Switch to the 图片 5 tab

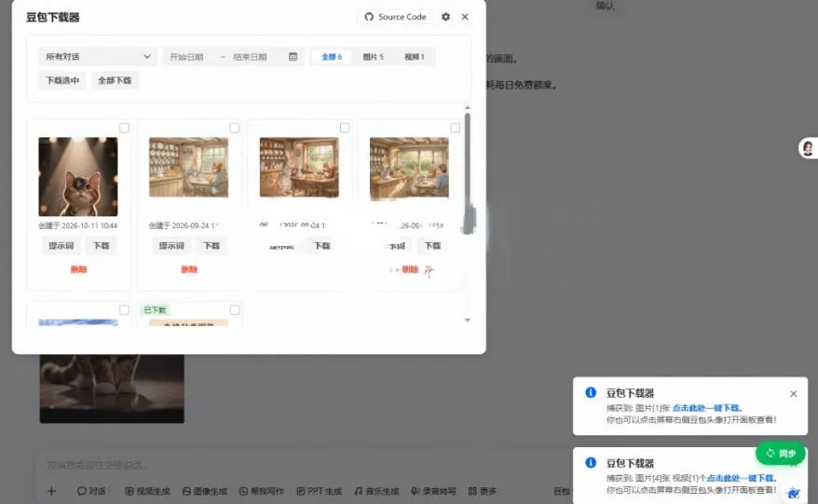(373, 56)
